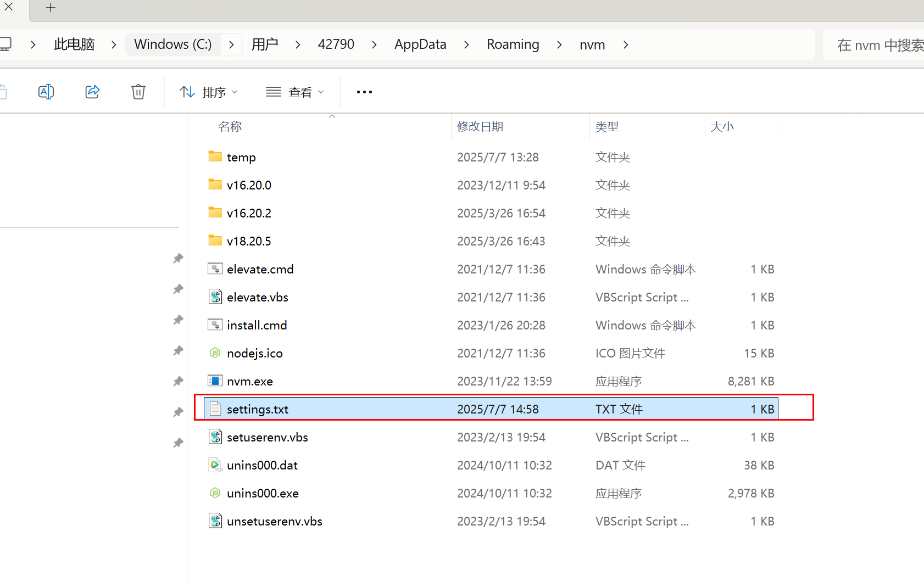The image size is (924, 587).
Task: Navigate to AppData breadcrumb
Action: tap(420, 44)
